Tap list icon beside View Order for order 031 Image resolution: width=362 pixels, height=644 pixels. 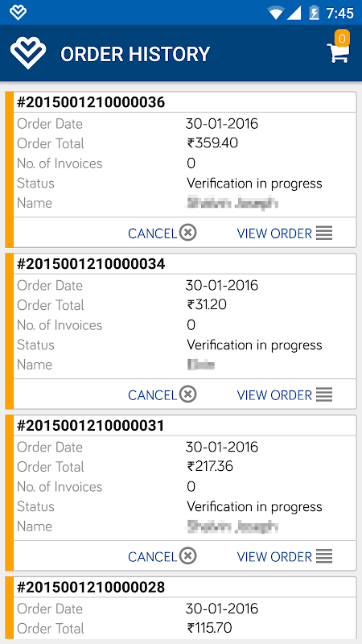click(x=324, y=557)
